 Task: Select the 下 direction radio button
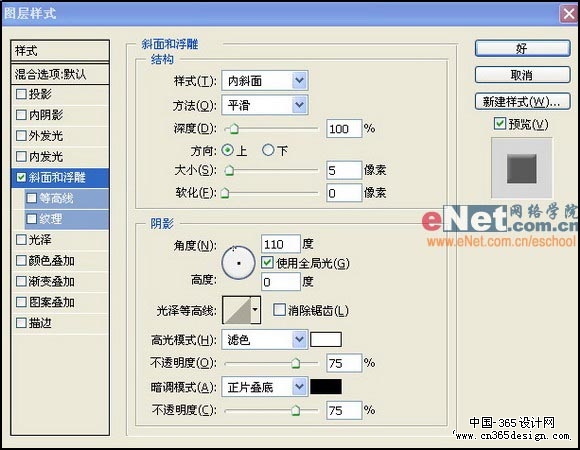(268, 150)
